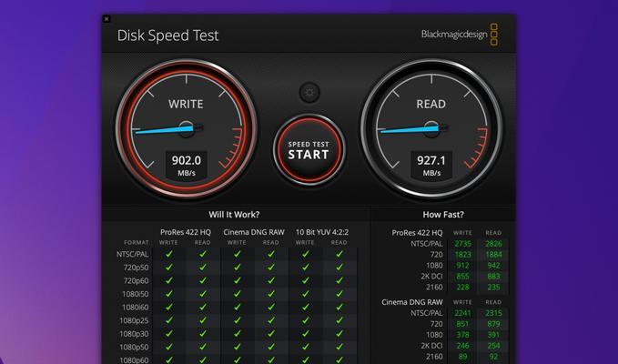Click 1080i60 ProRes read checkmark

(203, 307)
